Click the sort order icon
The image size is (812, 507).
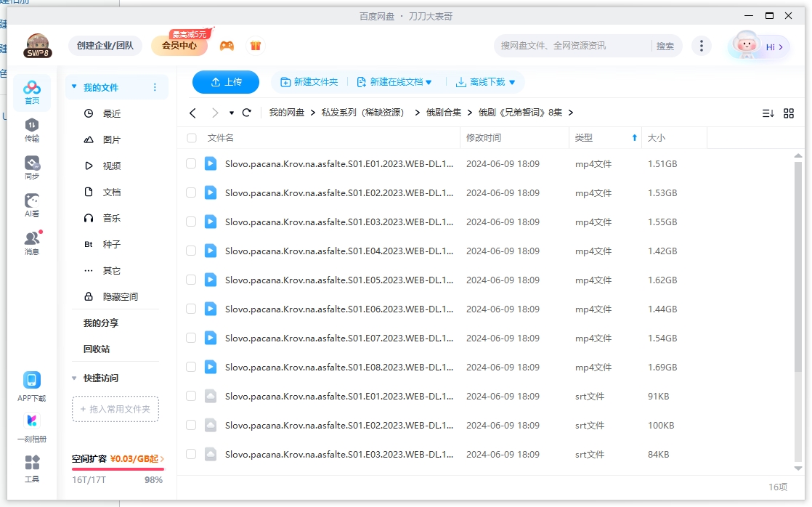(x=768, y=113)
